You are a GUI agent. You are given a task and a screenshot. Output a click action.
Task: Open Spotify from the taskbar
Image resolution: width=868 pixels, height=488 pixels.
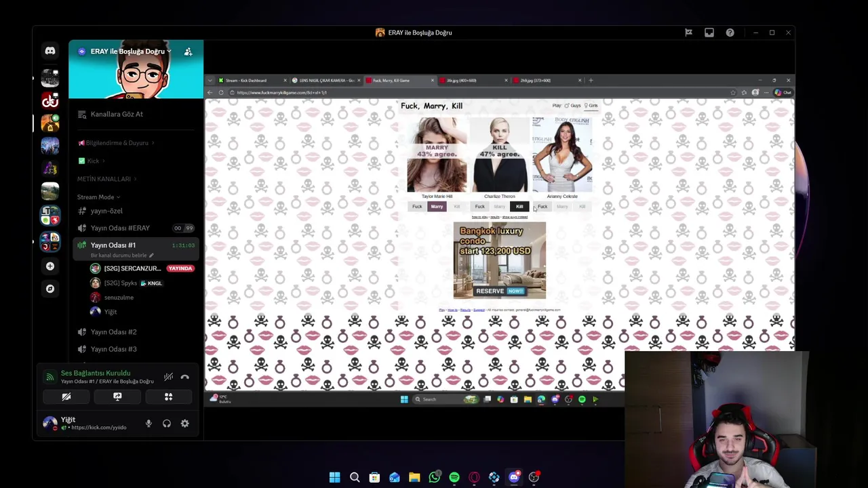(x=454, y=478)
